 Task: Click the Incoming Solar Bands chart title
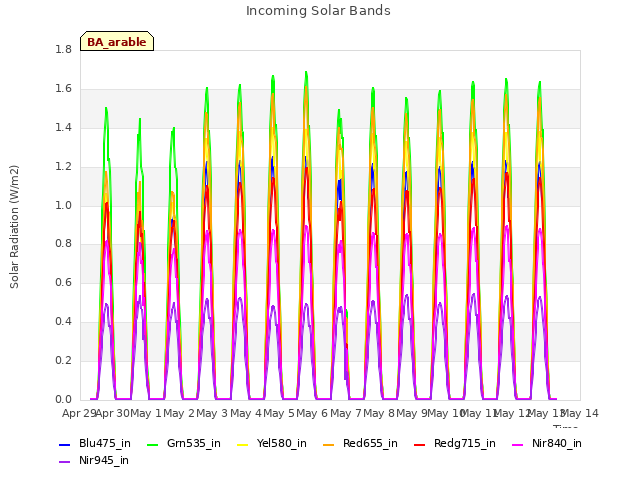click(x=318, y=11)
